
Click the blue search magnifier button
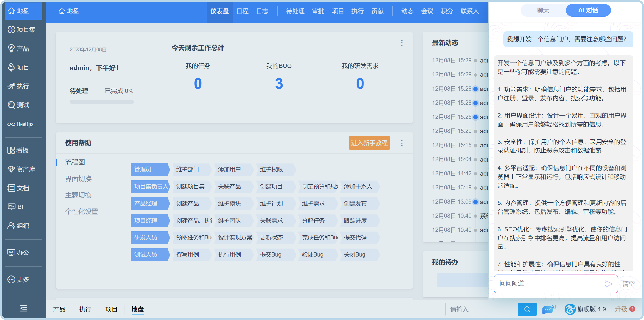(x=527, y=309)
